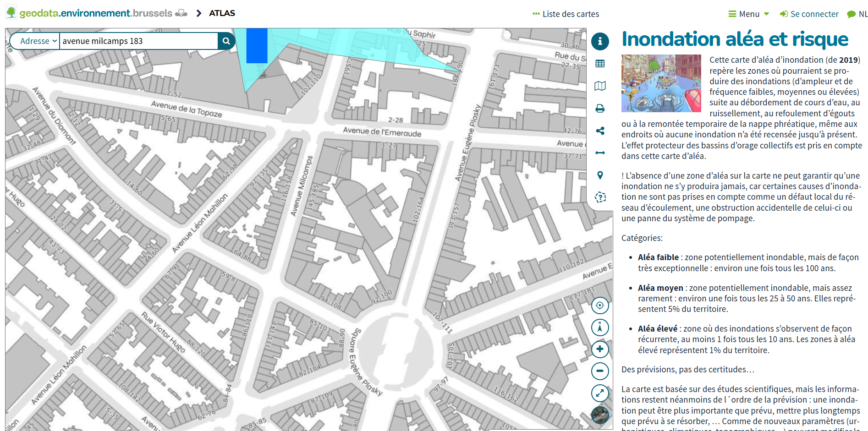The width and height of the screenshot is (868, 431).
Task: Zoom out with the minus button
Action: 600,371
